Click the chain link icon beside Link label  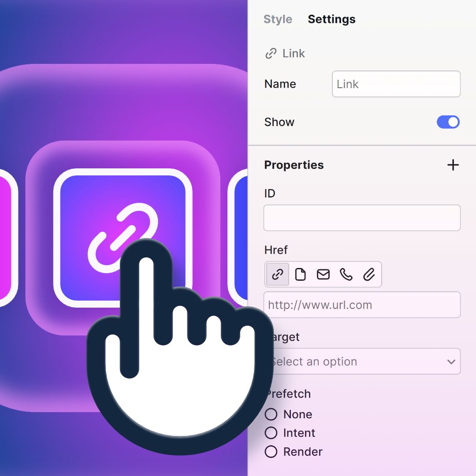pyautogui.click(x=271, y=54)
